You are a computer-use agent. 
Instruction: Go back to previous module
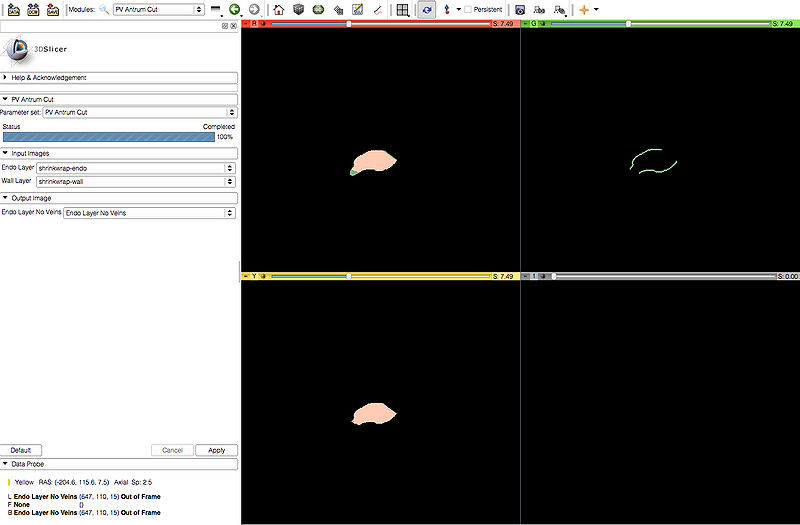(x=234, y=9)
